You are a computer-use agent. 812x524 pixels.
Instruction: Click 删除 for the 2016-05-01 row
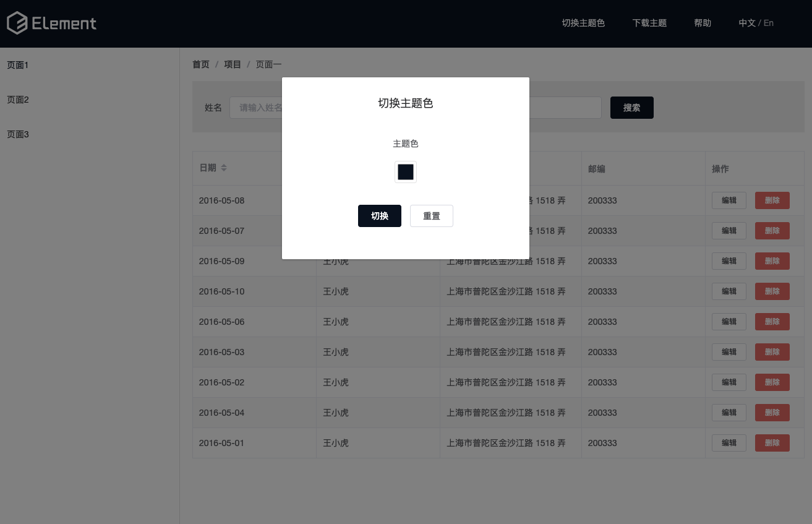tap(772, 443)
